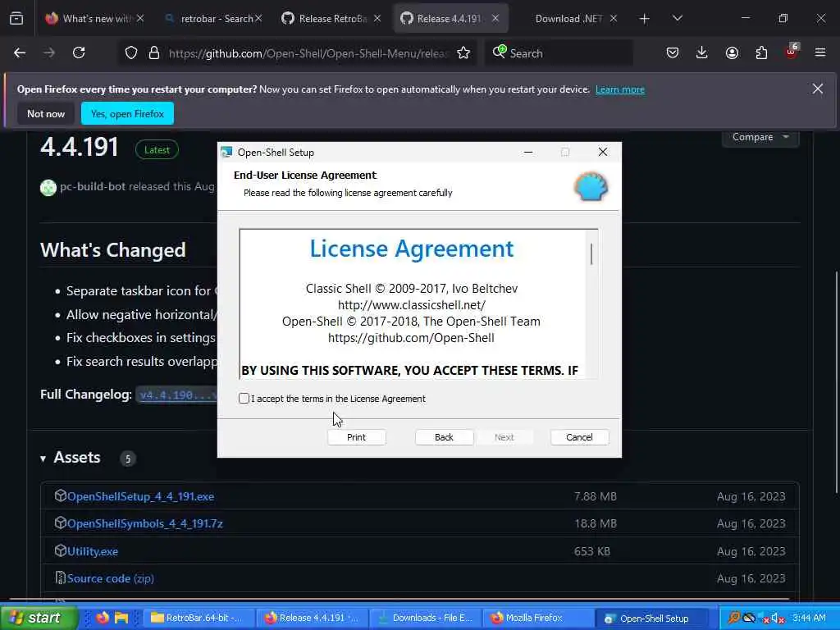Image resolution: width=840 pixels, height=630 pixels.
Task: Switch to "What's new with" tab
Action: click(95, 19)
